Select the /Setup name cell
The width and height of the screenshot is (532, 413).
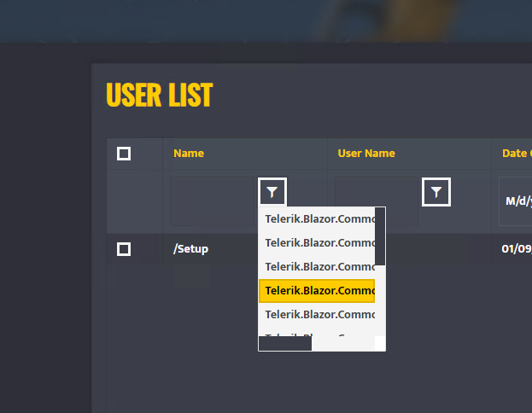click(190, 249)
